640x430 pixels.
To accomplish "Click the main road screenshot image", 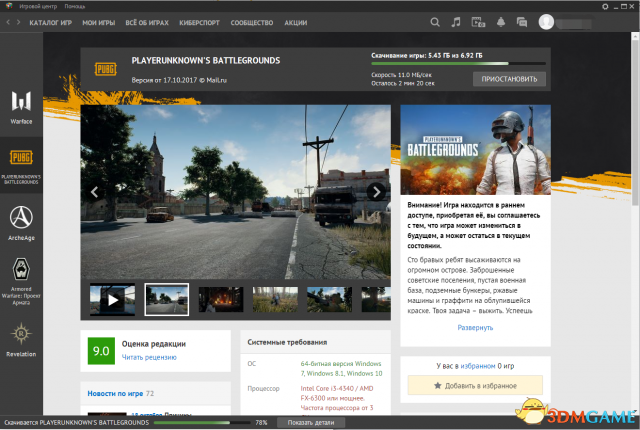I will (x=236, y=192).
